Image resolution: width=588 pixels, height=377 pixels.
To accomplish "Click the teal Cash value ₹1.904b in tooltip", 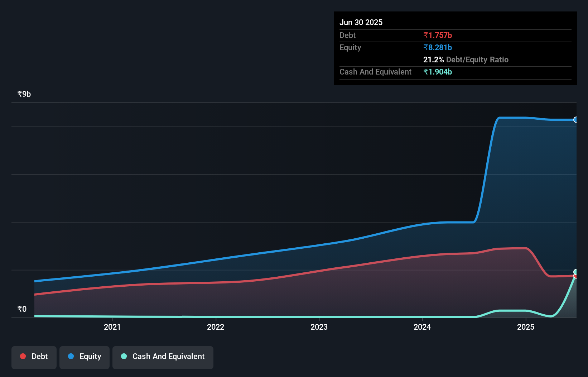I will coord(438,72).
